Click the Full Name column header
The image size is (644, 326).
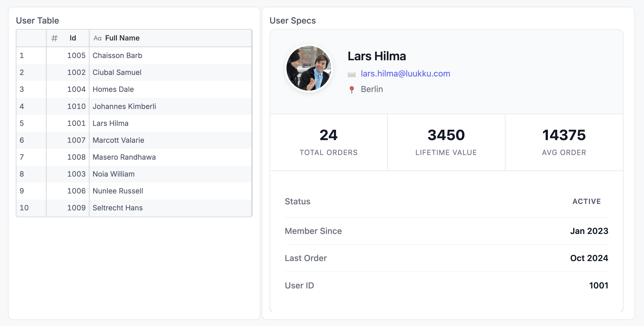pyautogui.click(x=122, y=38)
